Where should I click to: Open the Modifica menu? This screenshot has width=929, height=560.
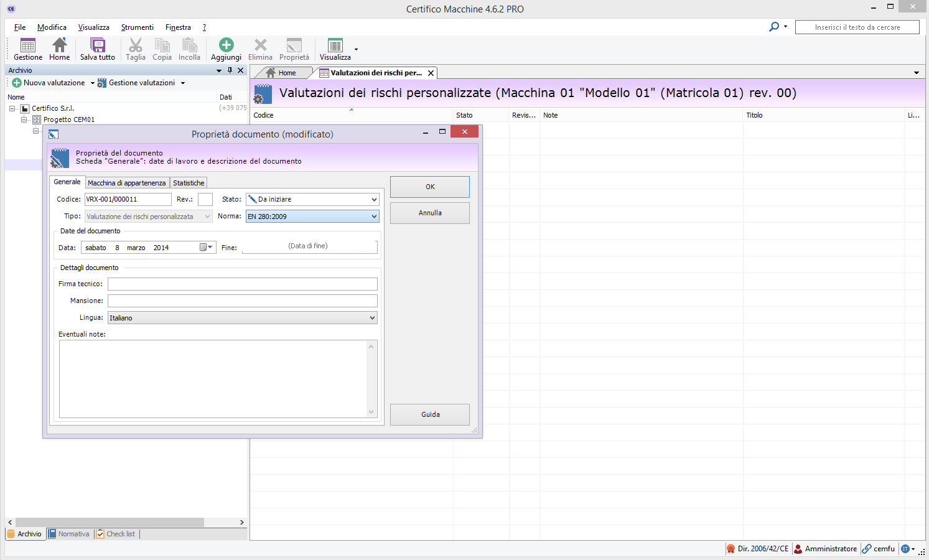click(52, 27)
